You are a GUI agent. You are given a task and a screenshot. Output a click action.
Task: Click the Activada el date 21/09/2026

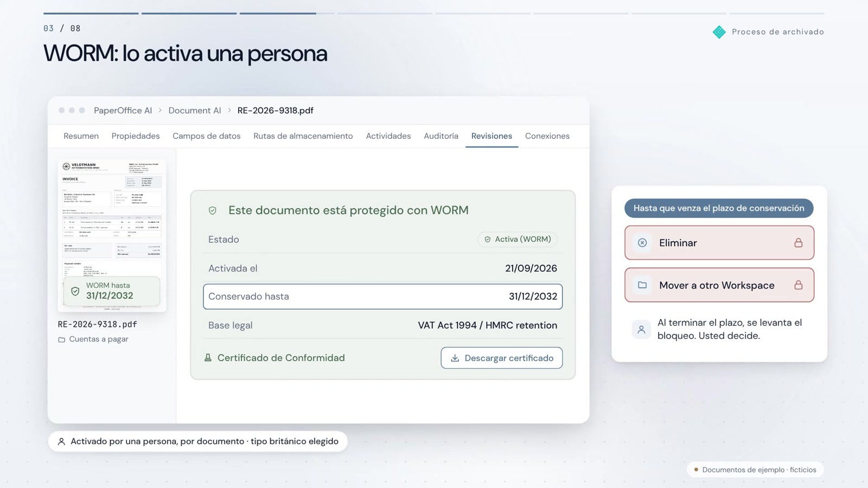[531, 268]
